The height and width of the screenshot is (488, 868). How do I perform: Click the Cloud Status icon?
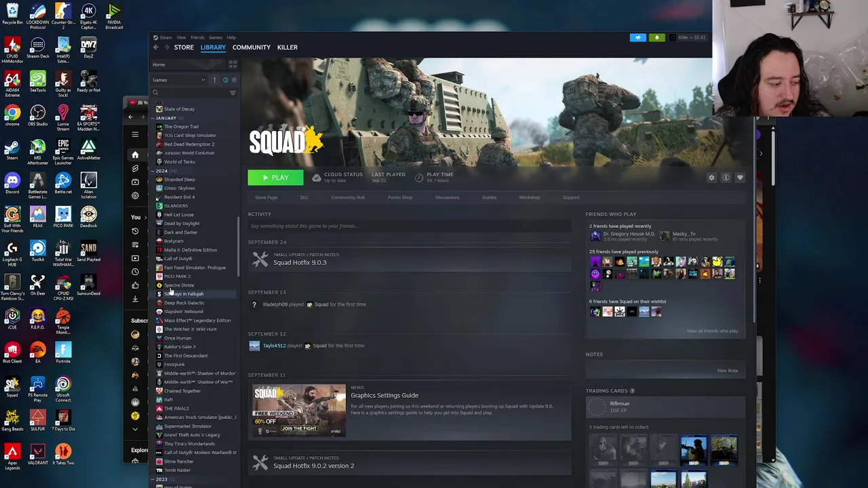(x=316, y=178)
